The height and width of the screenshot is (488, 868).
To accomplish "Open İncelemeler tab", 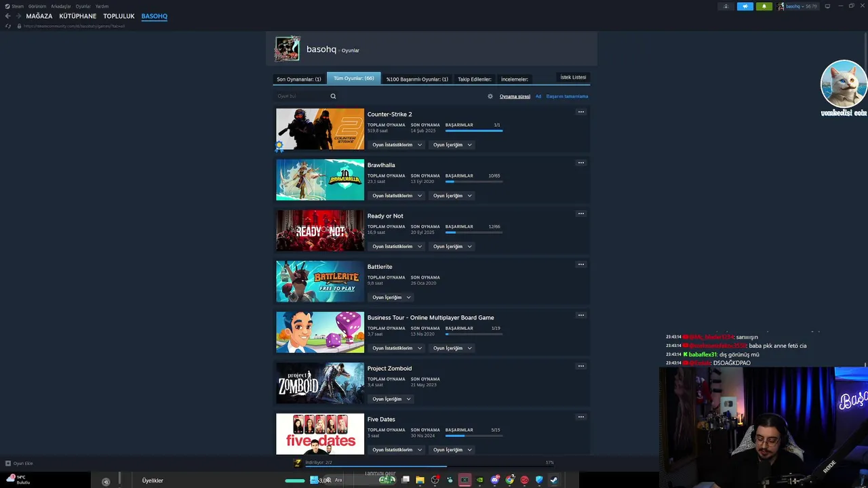I will (515, 79).
